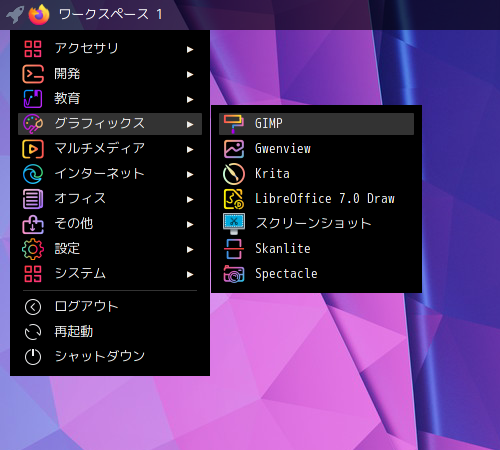Click the 教育 category icon
Screen dimensions: 500x450
(x=33, y=99)
